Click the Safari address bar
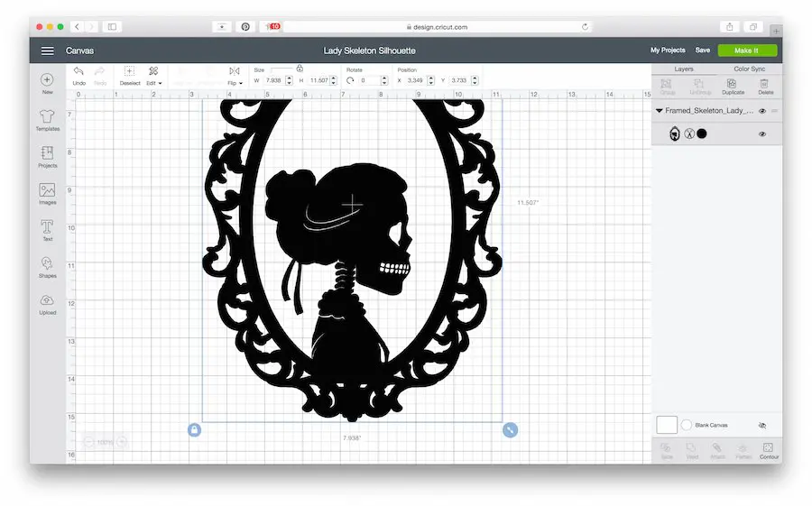812x506 pixels. [x=437, y=27]
